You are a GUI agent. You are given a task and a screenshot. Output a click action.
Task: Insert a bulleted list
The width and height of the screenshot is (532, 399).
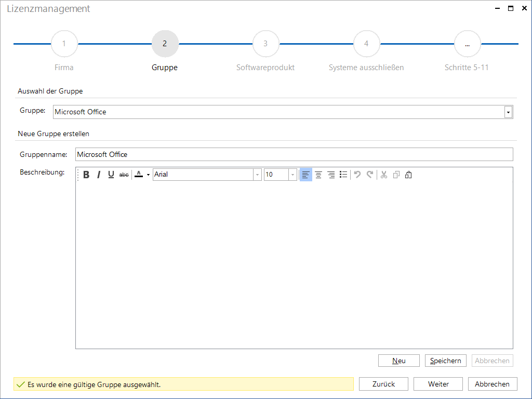pyautogui.click(x=343, y=175)
